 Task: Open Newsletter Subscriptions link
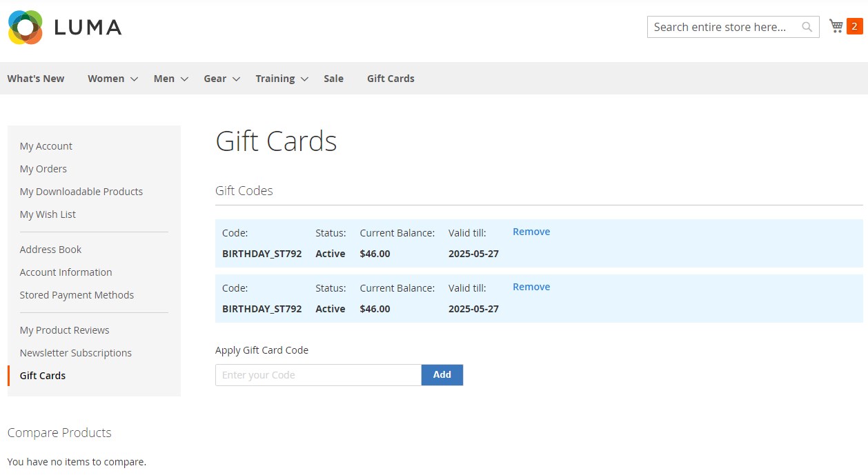coord(76,353)
